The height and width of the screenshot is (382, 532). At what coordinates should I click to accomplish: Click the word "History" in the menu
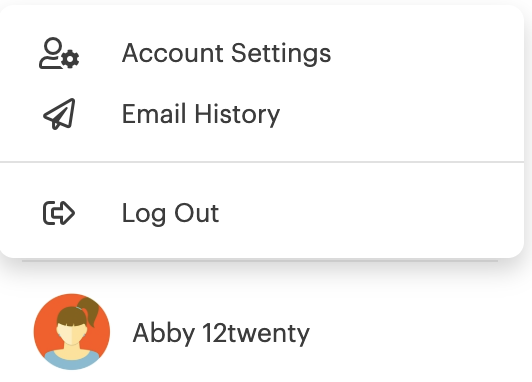[237, 115]
